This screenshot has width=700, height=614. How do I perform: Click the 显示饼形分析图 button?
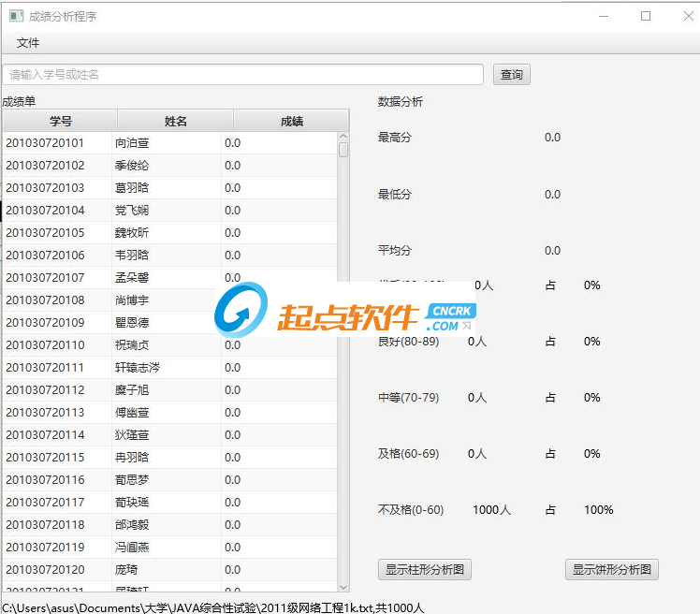pyautogui.click(x=612, y=569)
